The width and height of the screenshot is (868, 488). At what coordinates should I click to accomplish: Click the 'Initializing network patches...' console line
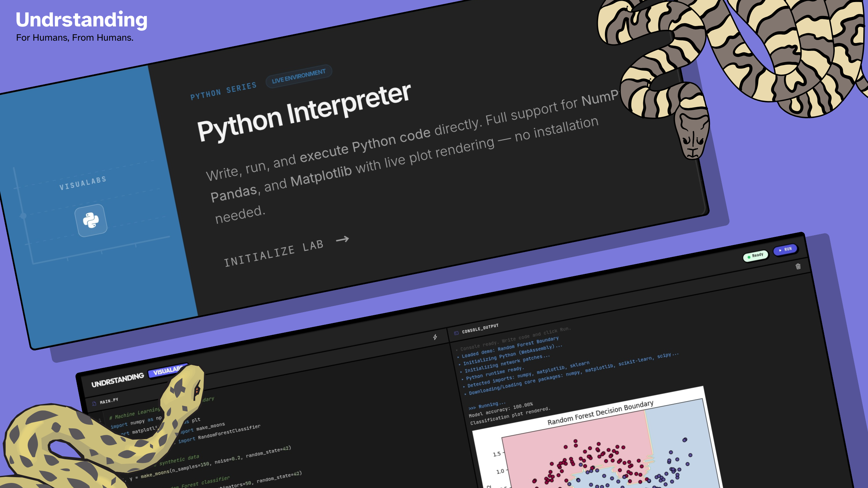[505, 364]
